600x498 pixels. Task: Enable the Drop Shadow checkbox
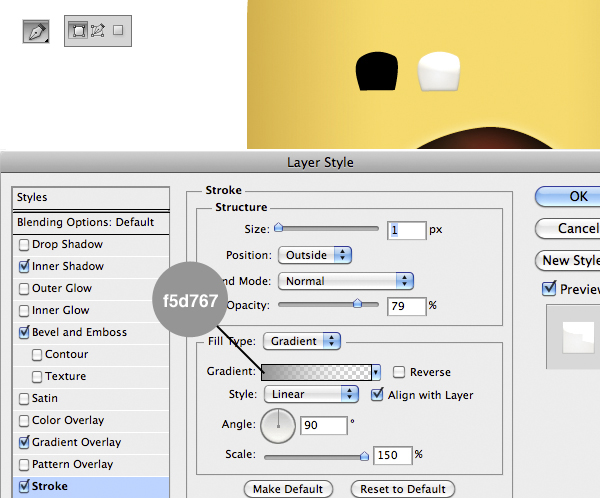click(x=24, y=245)
